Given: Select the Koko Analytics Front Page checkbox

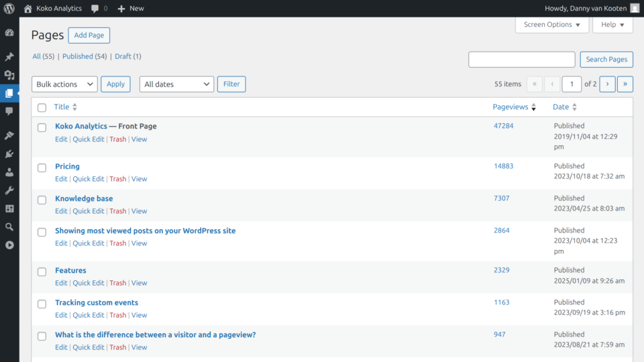Looking at the screenshot, I should [42, 127].
